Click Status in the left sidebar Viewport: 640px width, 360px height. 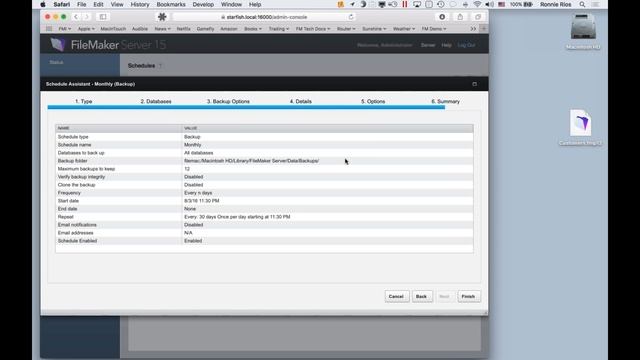tap(56, 62)
